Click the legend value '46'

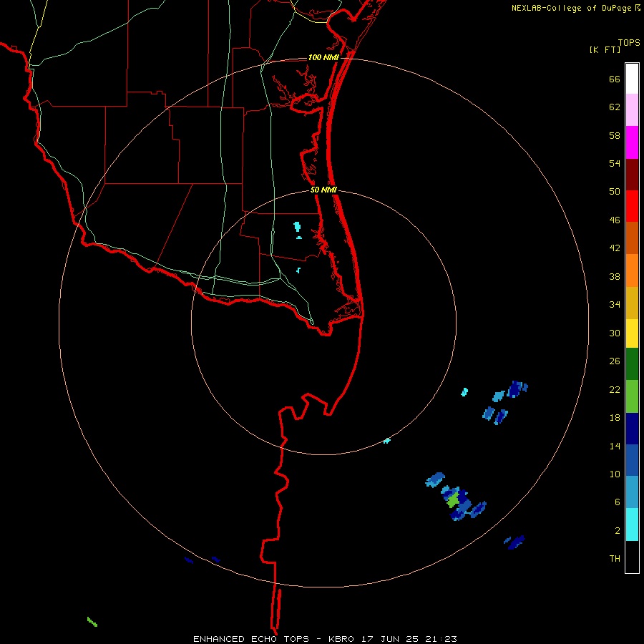[615, 220]
